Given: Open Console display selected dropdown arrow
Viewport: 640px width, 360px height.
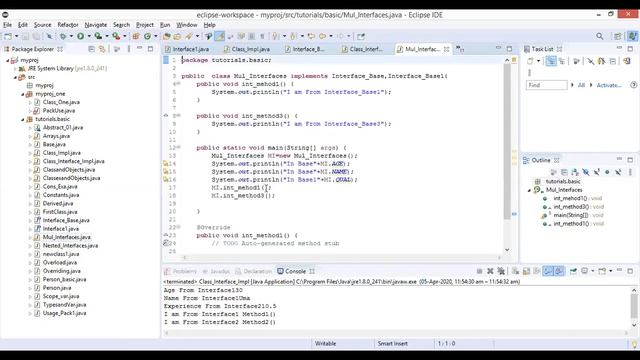Looking at the screenshot, I should [x=592, y=271].
